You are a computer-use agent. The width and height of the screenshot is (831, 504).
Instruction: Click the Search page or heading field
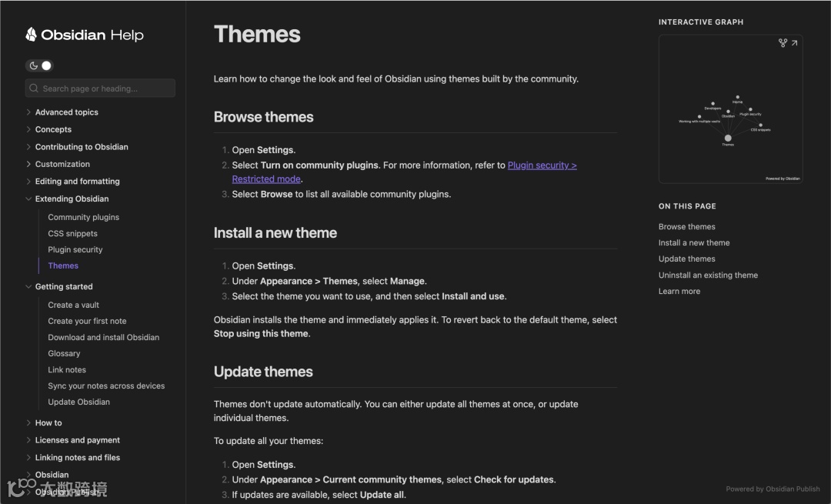(x=100, y=88)
